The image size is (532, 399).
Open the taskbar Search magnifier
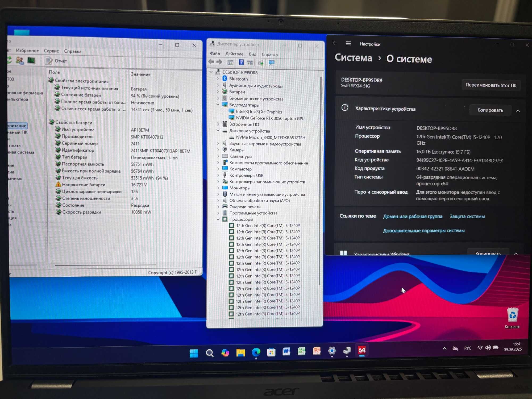tap(210, 353)
